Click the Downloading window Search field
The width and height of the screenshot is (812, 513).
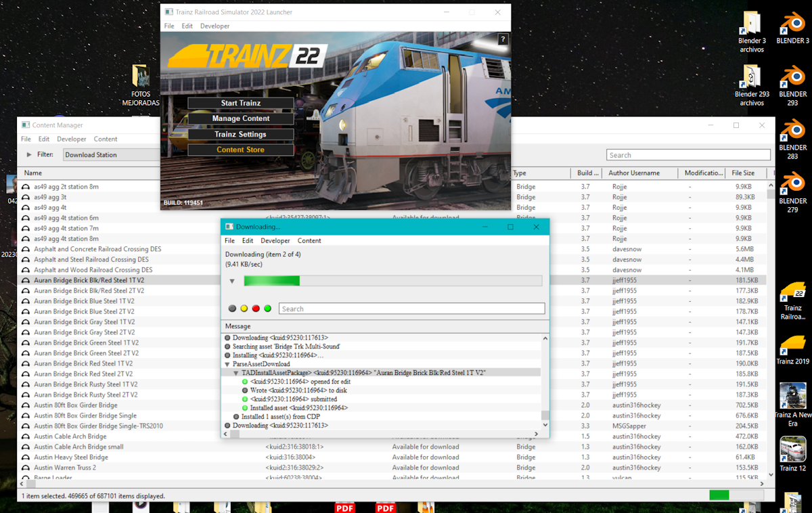pos(411,309)
